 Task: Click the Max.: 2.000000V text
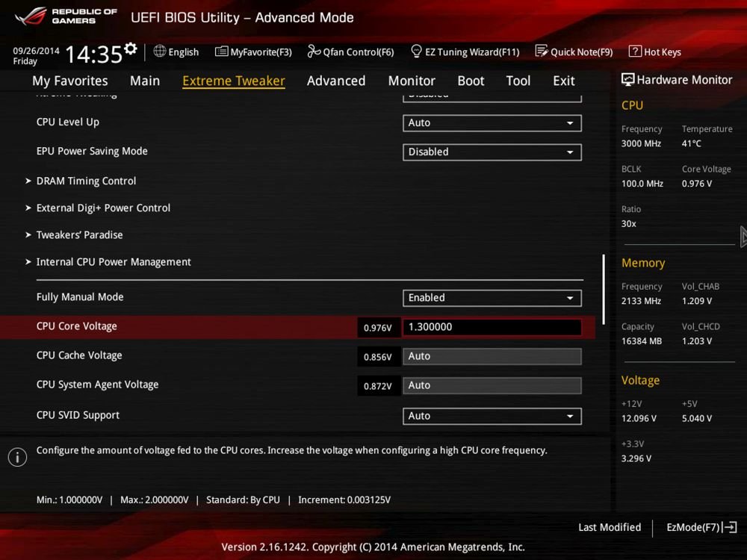(155, 500)
